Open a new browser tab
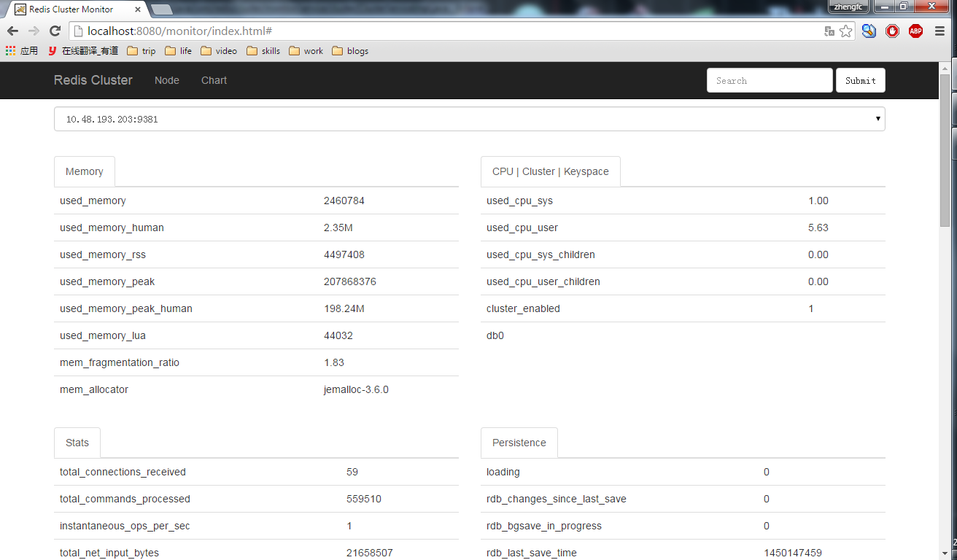This screenshot has height=560, width=957. pyautogui.click(x=162, y=9)
